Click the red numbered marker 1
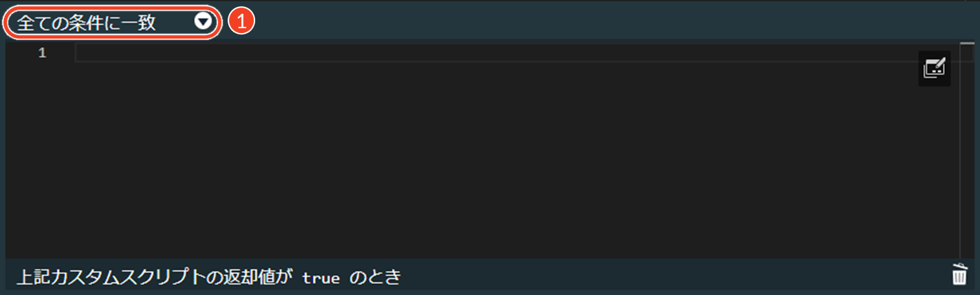Viewport: 980px width, 295px height. pos(241,22)
